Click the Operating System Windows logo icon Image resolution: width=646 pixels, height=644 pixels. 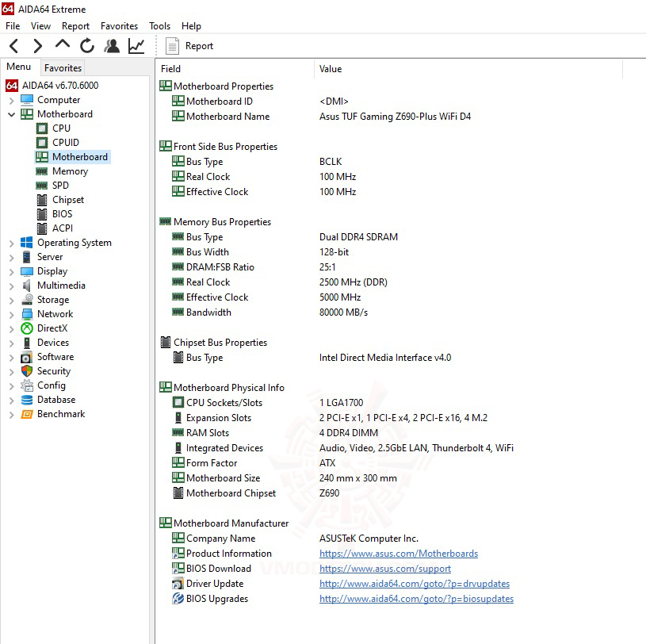(27, 243)
